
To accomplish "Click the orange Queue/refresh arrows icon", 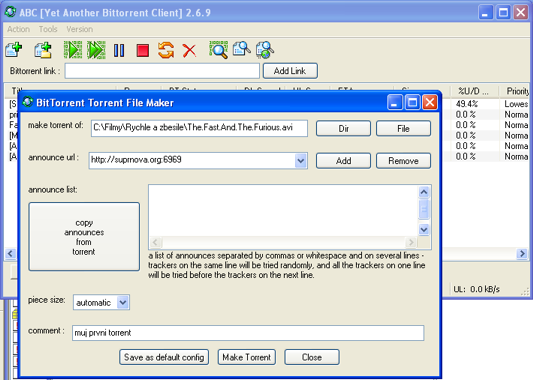I will click(166, 50).
